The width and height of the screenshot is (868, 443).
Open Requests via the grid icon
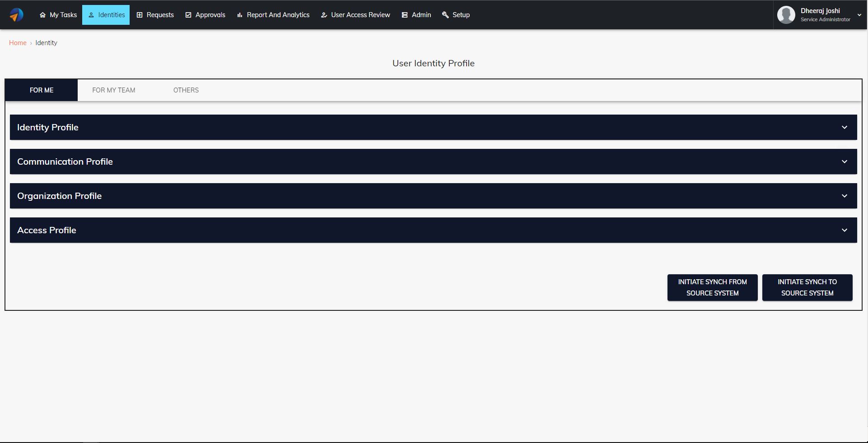point(139,14)
